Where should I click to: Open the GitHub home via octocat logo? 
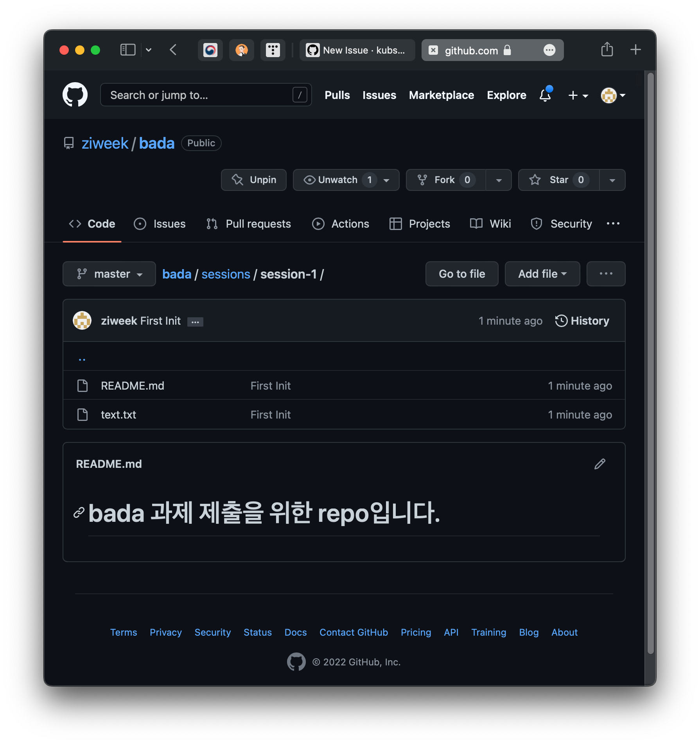tap(75, 95)
